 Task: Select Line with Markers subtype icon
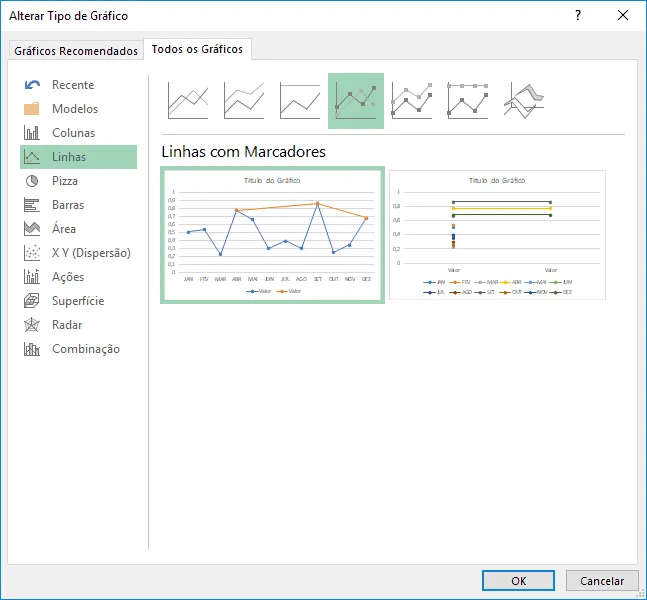pyautogui.click(x=356, y=101)
